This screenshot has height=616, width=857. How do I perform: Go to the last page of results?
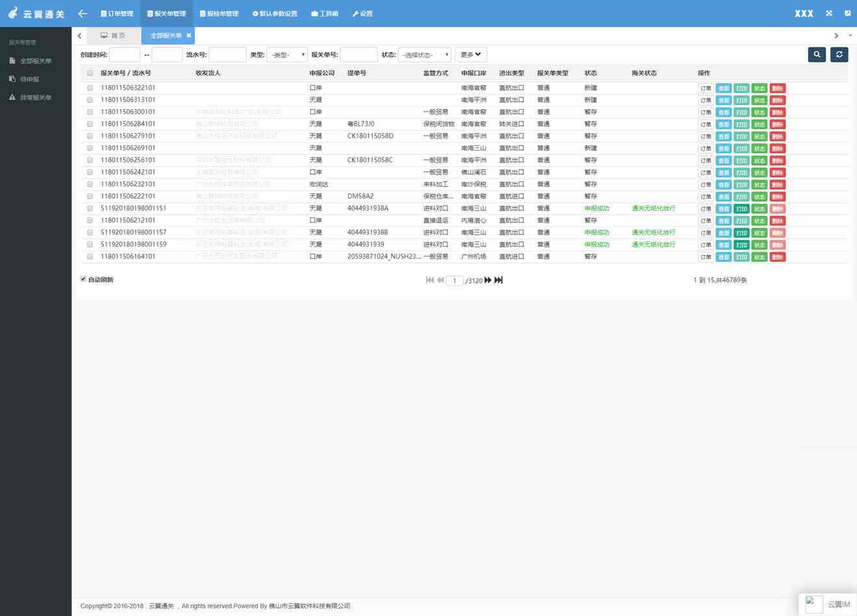tap(499, 280)
